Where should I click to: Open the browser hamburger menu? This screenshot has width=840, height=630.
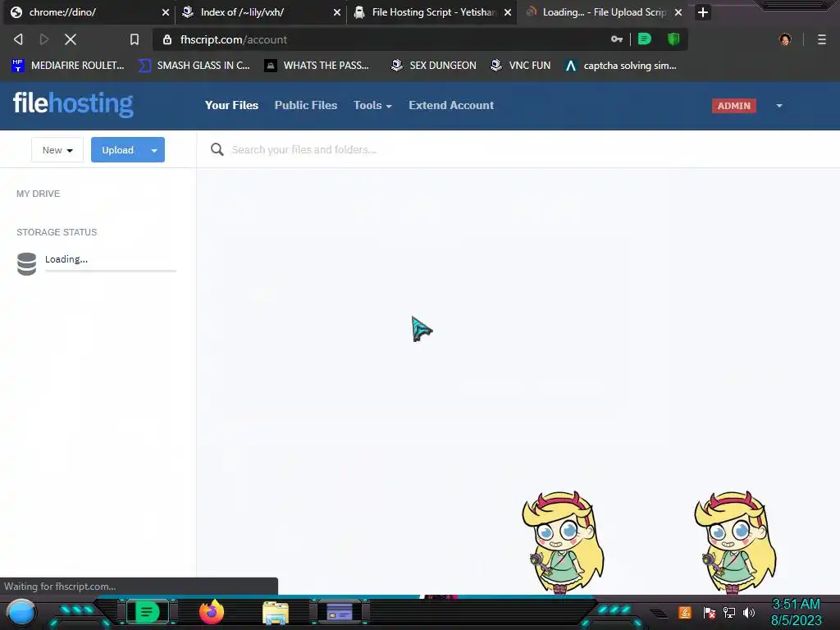tap(821, 39)
